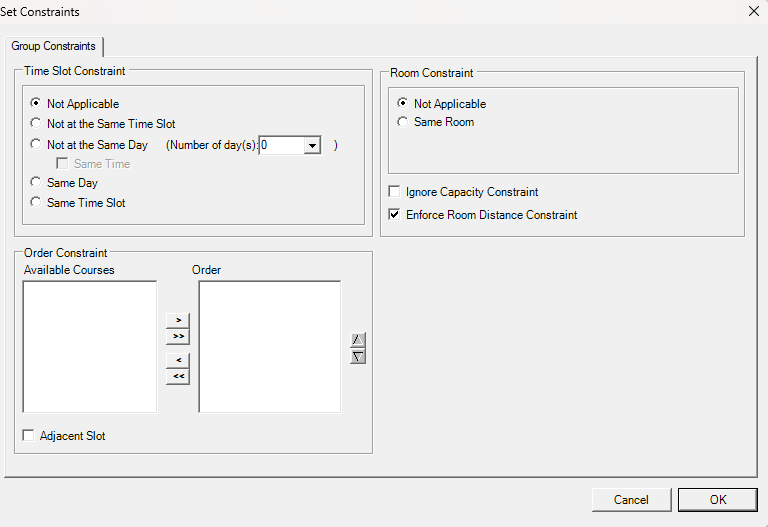
Task: Tick the Adjacent Slot checkbox
Action: coord(29,436)
